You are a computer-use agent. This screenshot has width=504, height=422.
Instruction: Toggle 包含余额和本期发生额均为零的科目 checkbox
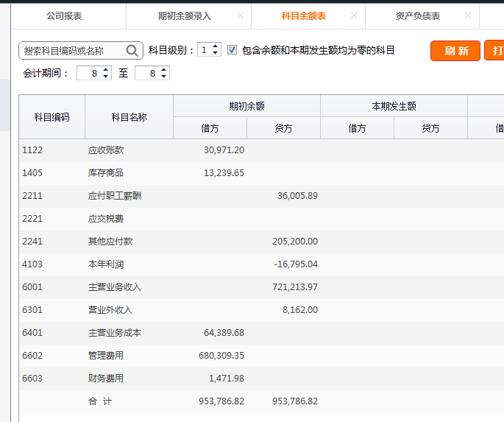[233, 50]
